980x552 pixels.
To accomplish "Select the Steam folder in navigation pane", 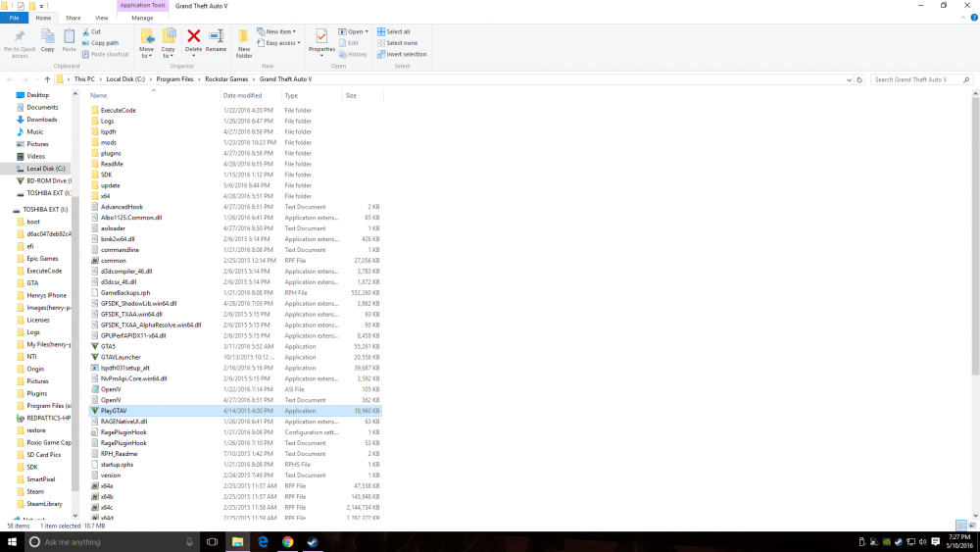I will (x=35, y=492).
